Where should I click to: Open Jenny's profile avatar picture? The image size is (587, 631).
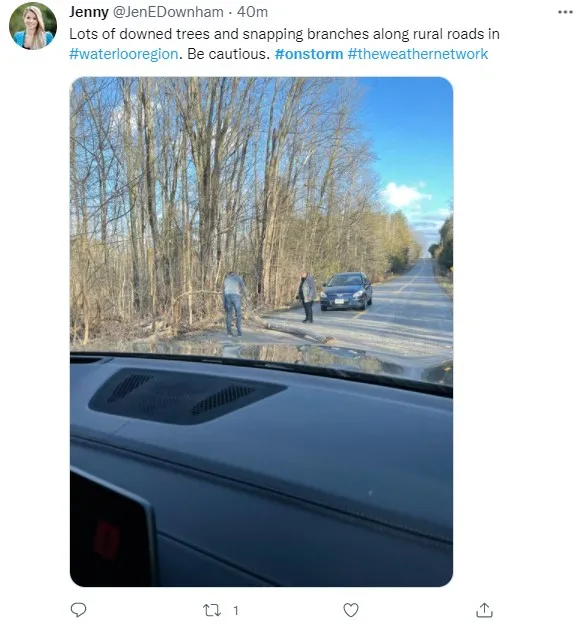[x=33, y=26]
